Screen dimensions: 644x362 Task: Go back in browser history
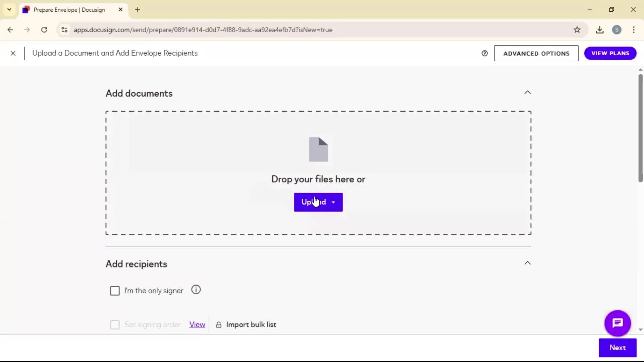tap(10, 30)
